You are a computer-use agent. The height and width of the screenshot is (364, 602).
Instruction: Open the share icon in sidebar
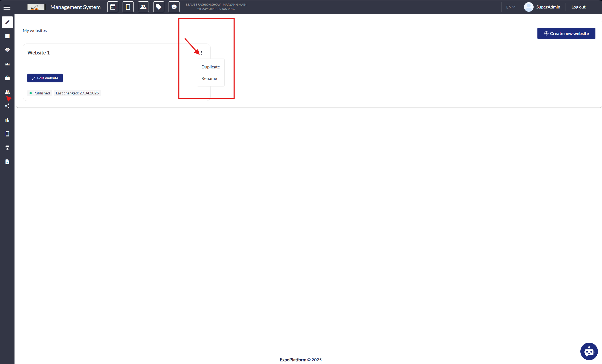(x=7, y=106)
